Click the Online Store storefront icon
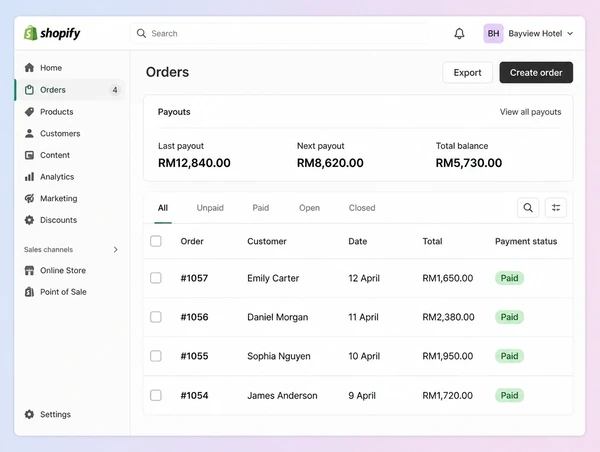 coord(29,271)
